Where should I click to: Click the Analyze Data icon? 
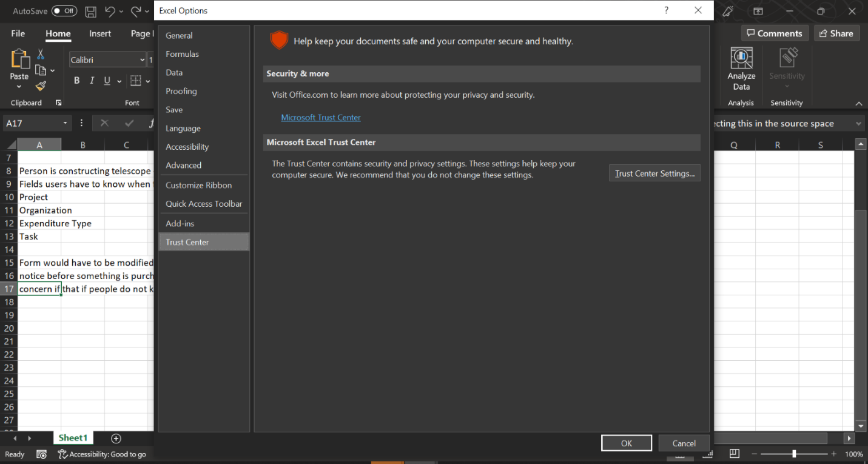point(741,58)
